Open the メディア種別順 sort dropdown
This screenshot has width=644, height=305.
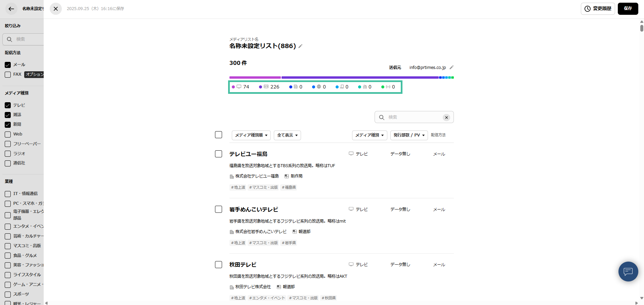[251, 135]
